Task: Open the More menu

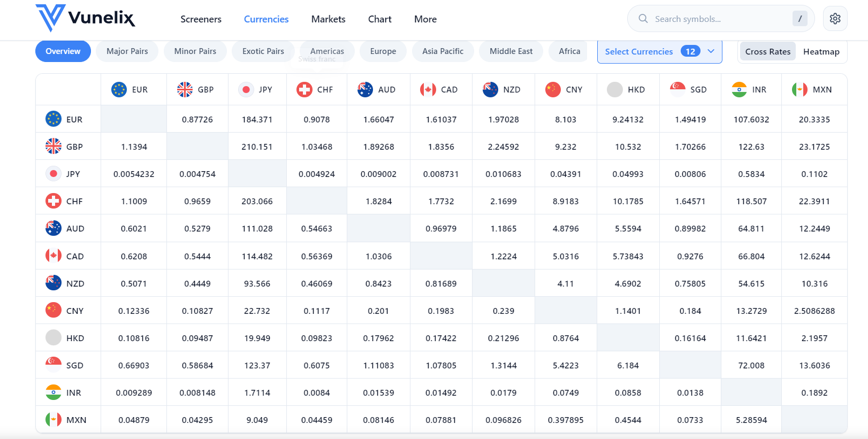Action: coord(425,19)
